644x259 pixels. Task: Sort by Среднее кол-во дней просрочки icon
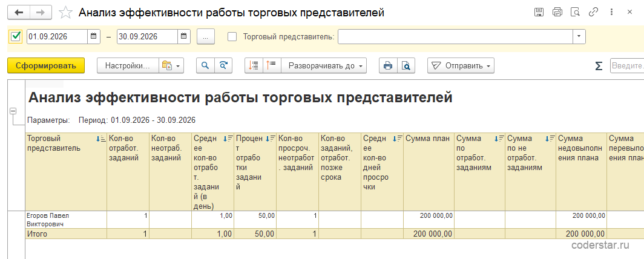click(397, 139)
